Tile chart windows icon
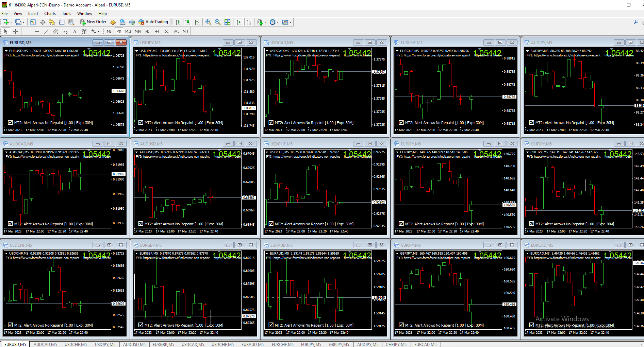This screenshot has height=347, width=644. click(227, 22)
